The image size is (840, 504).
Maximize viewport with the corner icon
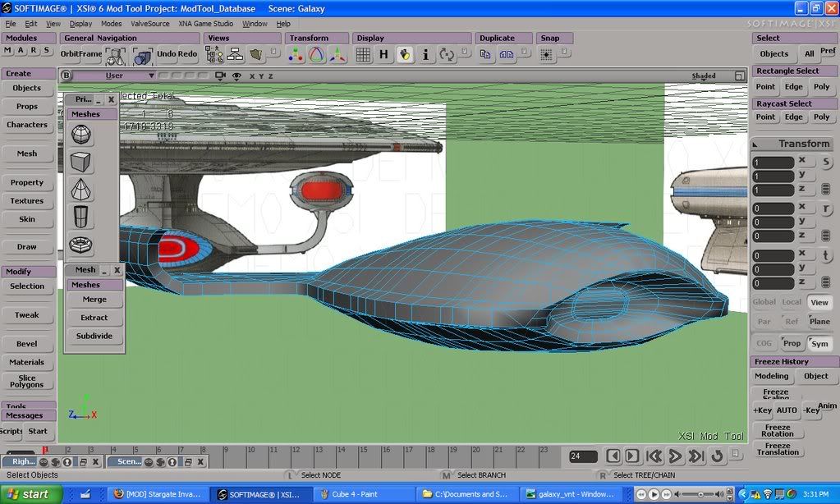click(x=740, y=76)
